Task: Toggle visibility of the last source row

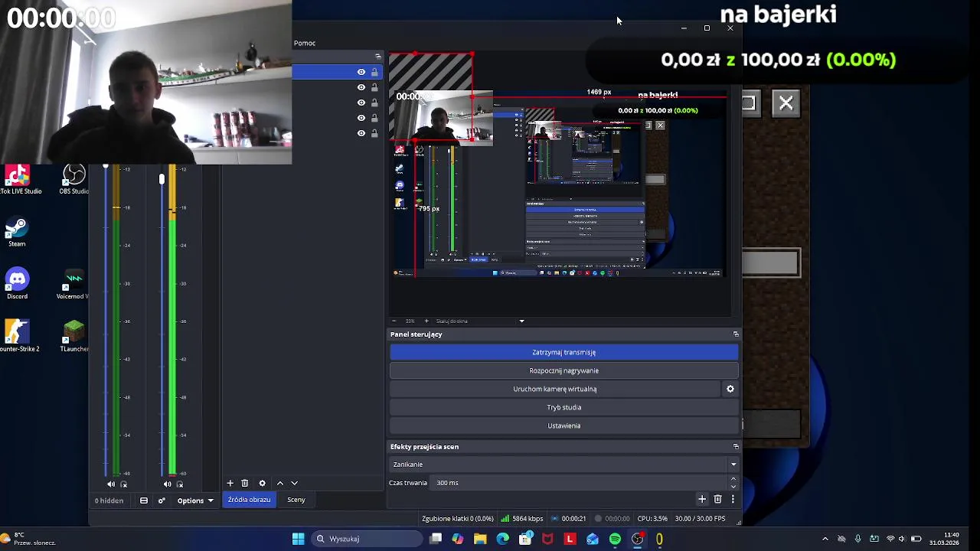Action: 361,133
